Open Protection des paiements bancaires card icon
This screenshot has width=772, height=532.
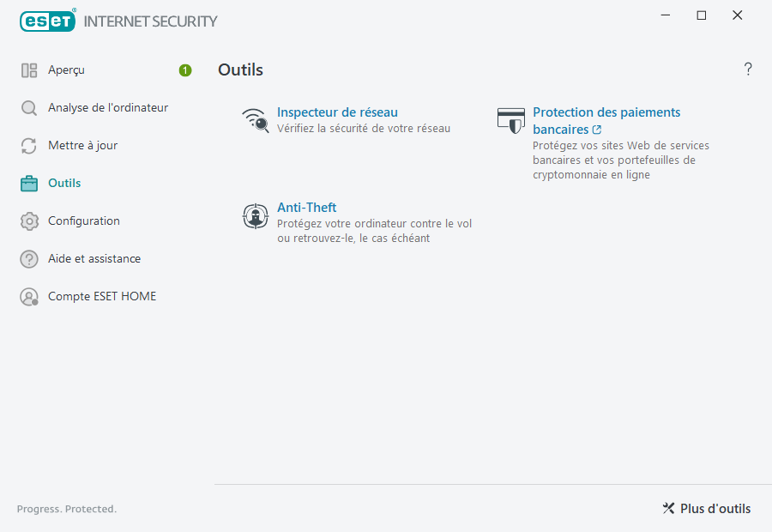[511, 120]
